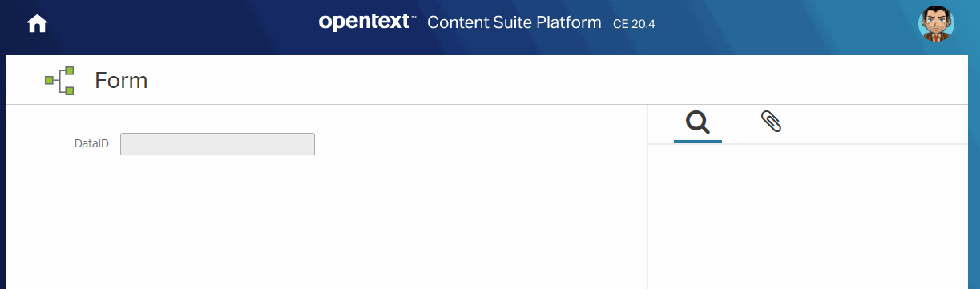This screenshot has height=289, width=980.
Task: Click the Content Suite Platform title
Action: [x=514, y=22]
